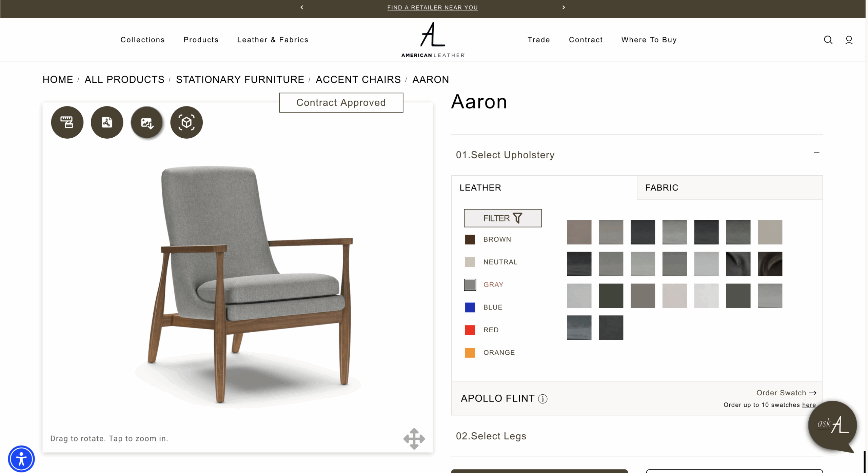Launch the 3D AR cube view icon
The width and height of the screenshot is (868, 473).
click(186, 122)
